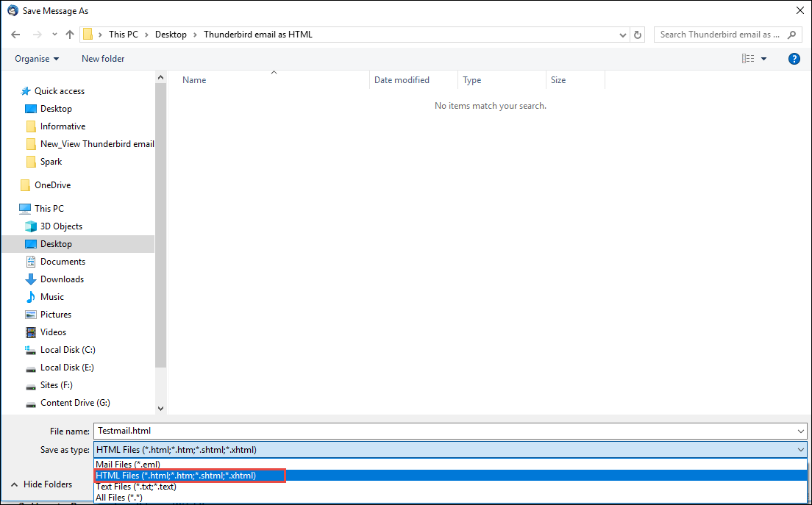Expand the view options dropdown arrow

pyautogui.click(x=763, y=59)
